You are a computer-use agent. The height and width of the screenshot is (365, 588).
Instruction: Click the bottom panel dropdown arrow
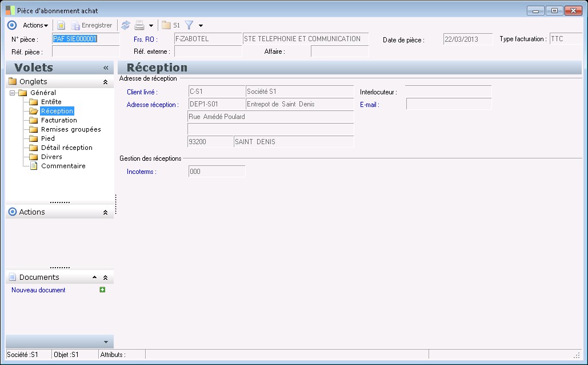tap(106, 342)
